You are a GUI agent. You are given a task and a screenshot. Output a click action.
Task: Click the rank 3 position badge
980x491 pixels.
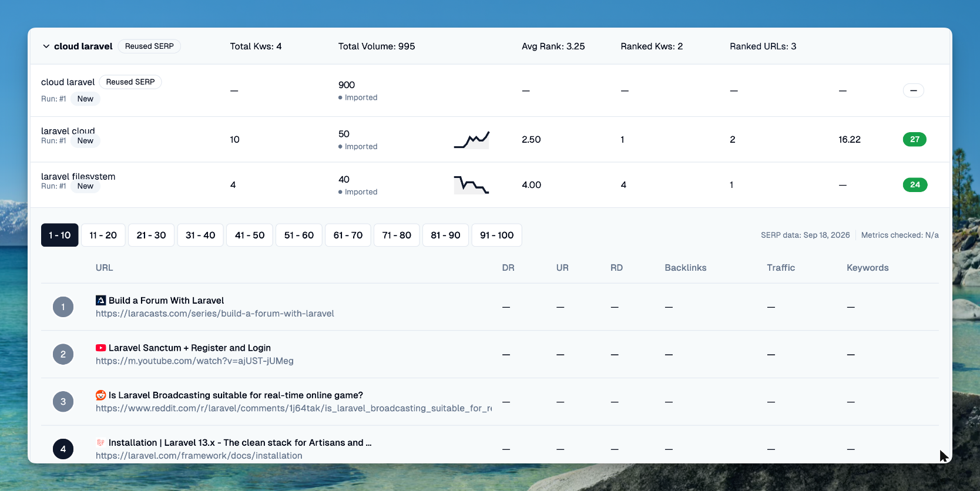63,402
